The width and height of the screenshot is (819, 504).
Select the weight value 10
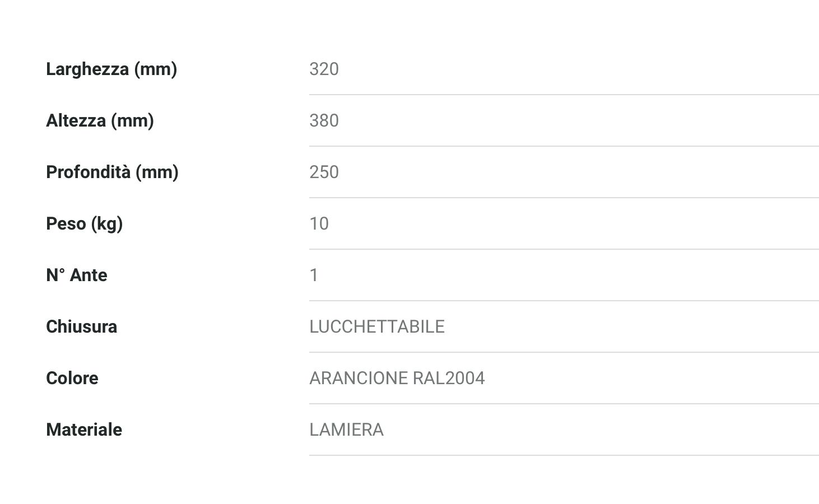tap(319, 223)
